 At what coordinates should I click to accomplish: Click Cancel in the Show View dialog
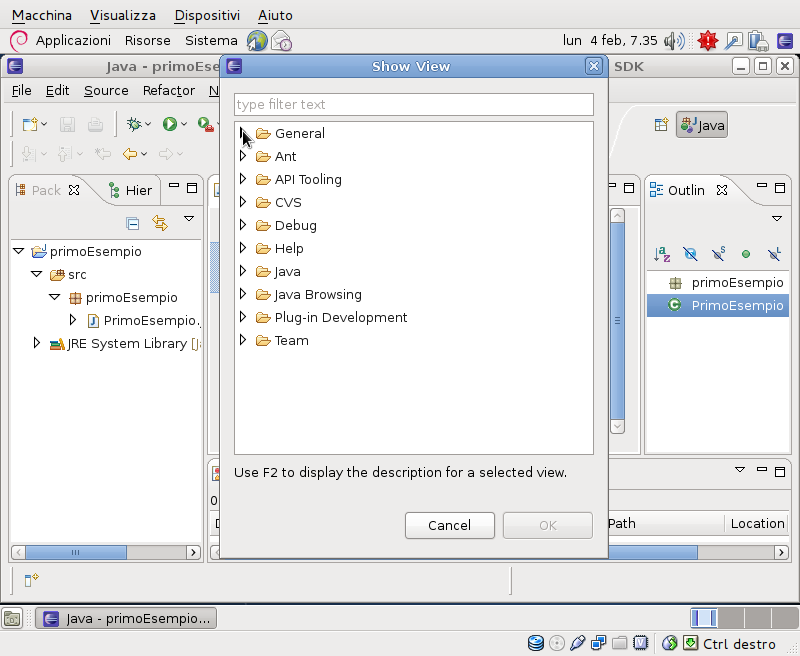pyautogui.click(x=449, y=525)
